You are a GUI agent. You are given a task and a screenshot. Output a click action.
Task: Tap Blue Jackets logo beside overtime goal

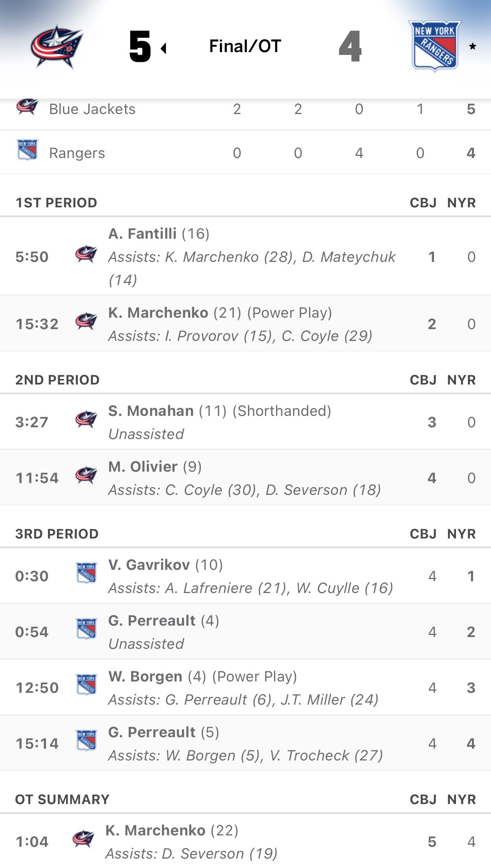(x=83, y=839)
